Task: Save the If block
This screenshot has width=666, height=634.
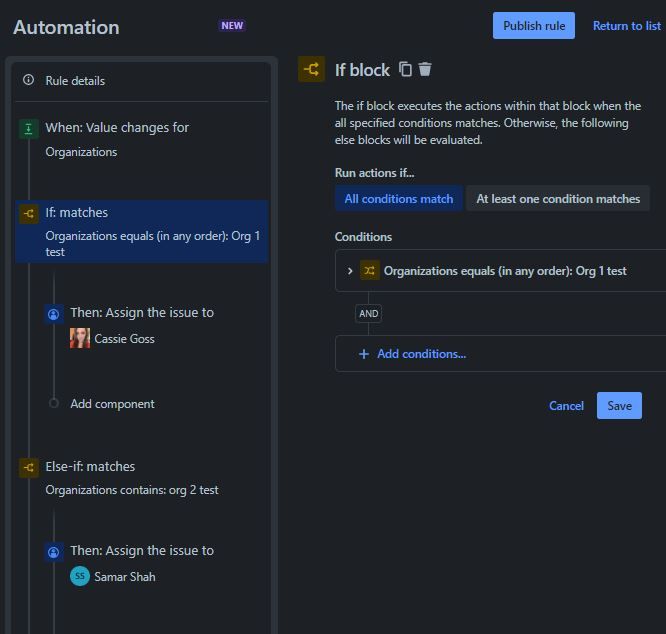Action: (x=619, y=406)
